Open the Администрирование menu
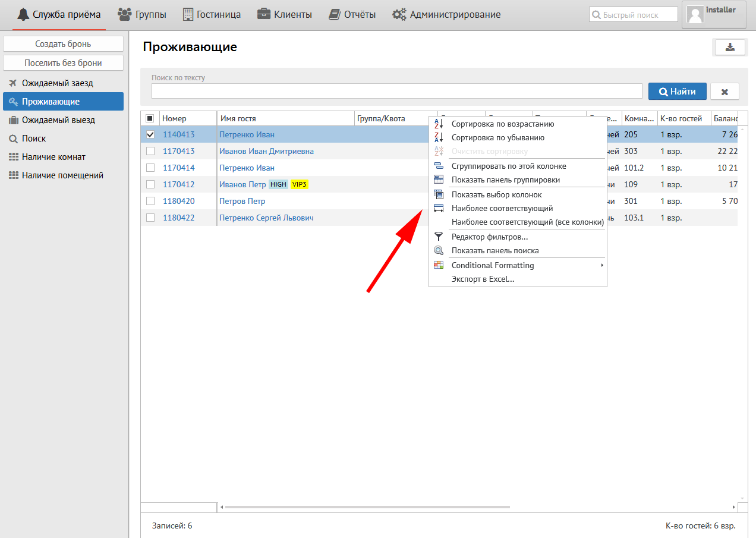This screenshot has width=756, height=538. pos(446,15)
